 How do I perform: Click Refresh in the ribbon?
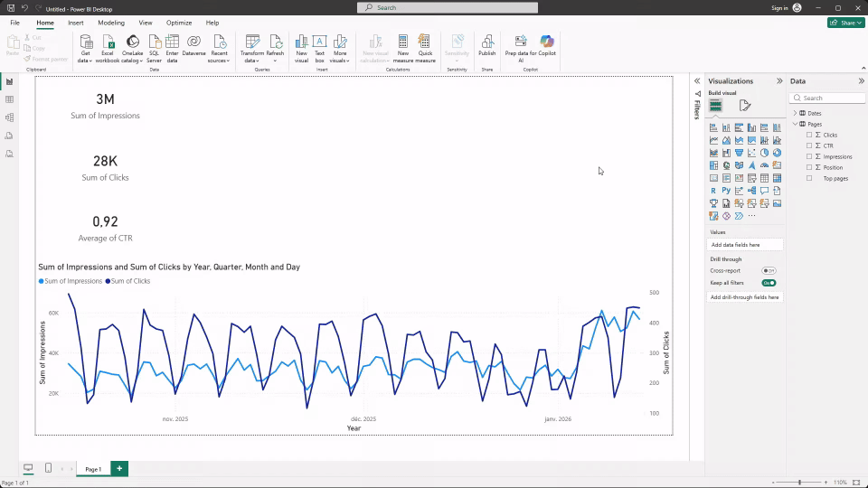click(275, 49)
